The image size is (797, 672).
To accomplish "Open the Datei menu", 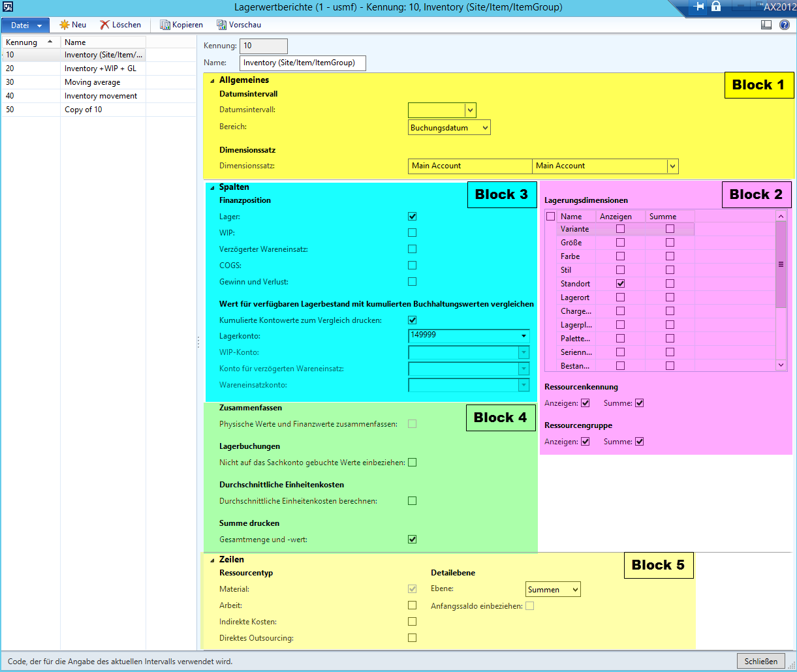I will [x=26, y=25].
